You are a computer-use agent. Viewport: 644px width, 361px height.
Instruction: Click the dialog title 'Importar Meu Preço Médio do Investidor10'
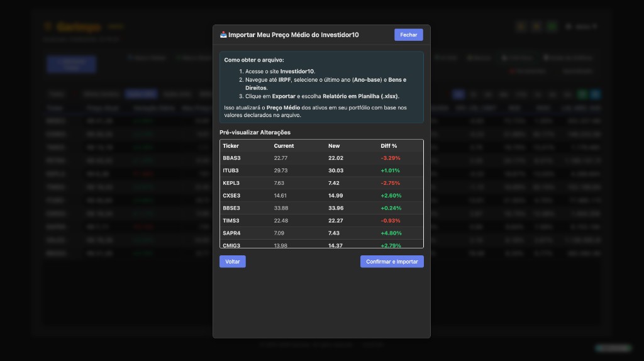pos(293,35)
